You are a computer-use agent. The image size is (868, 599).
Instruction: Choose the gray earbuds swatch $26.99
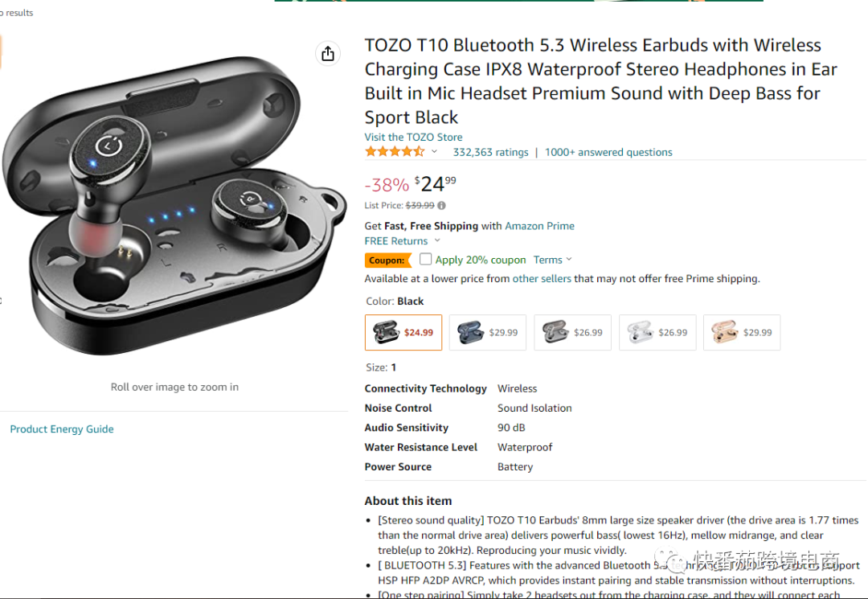click(572, 332)
